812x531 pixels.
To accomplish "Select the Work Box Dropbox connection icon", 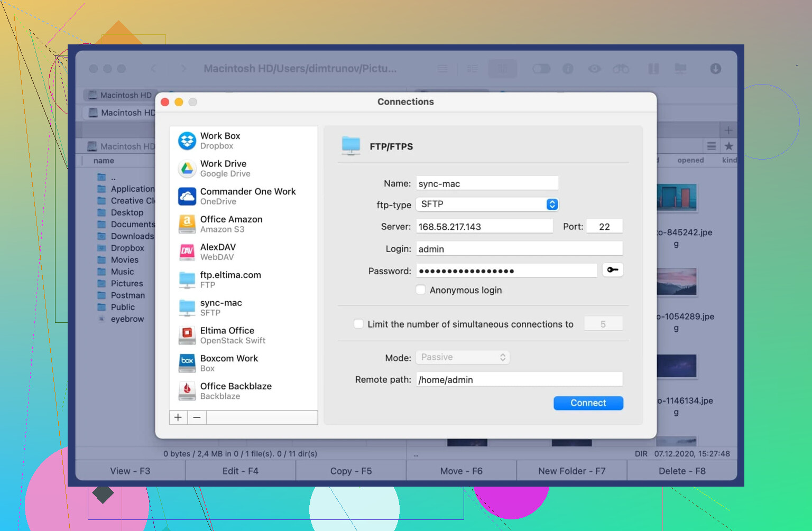I will point(187,141).
